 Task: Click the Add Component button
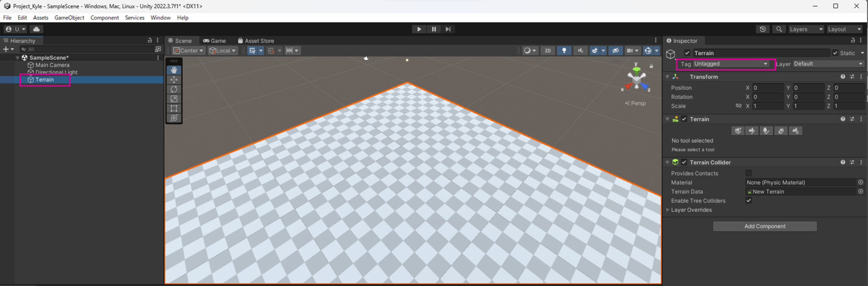pyautogui.click(x=765, y=226)
